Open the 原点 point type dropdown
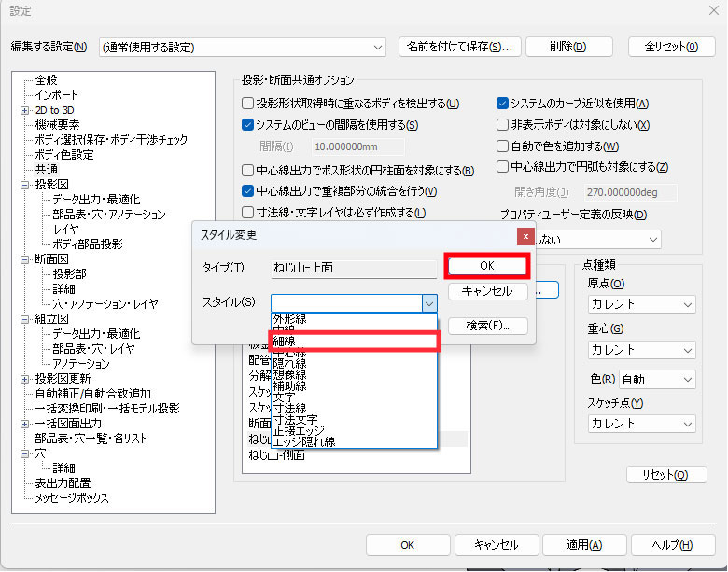The width and height of the screenshot is (728, 572). pos(641,304)
